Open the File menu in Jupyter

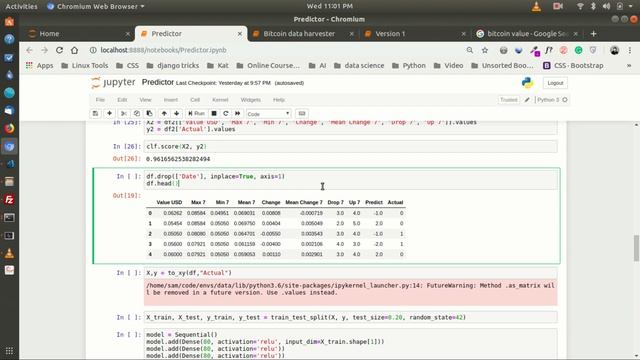pos(100,100)
